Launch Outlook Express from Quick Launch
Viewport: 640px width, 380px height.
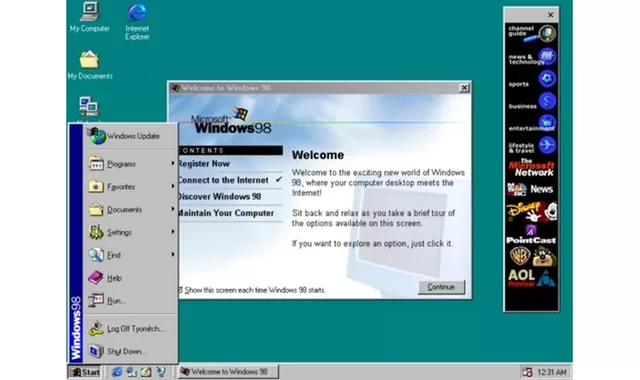pos(131,372)
